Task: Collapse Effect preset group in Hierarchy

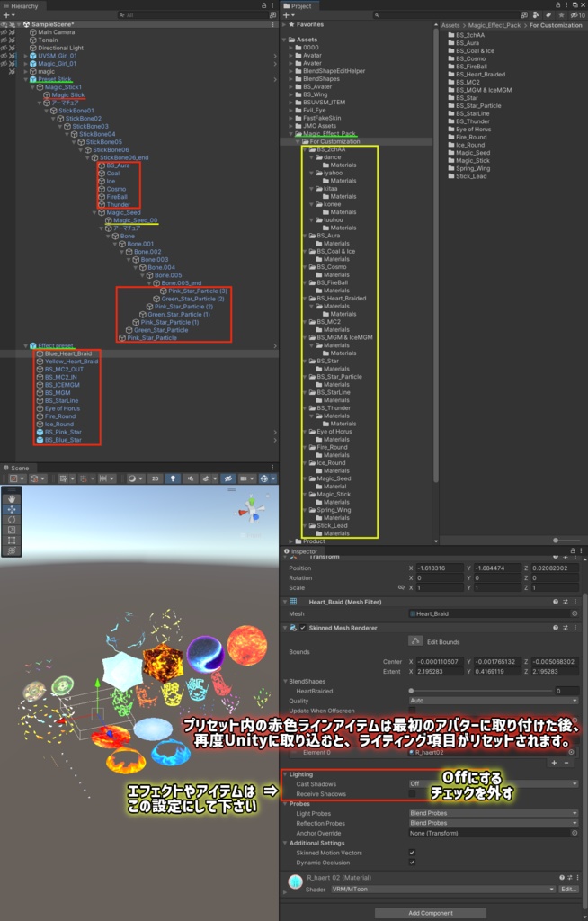Action: coord(25,346)
